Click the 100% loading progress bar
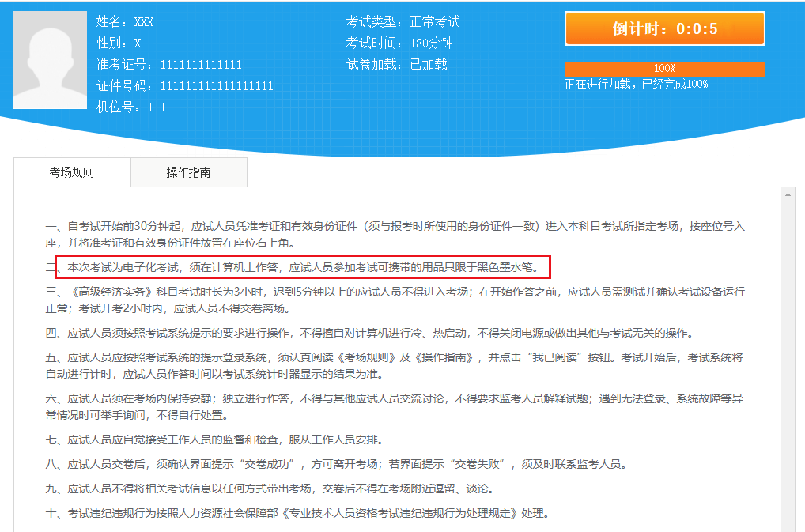Image resolution: width=805 pixels, height=532 pixels. click(664, 69)
